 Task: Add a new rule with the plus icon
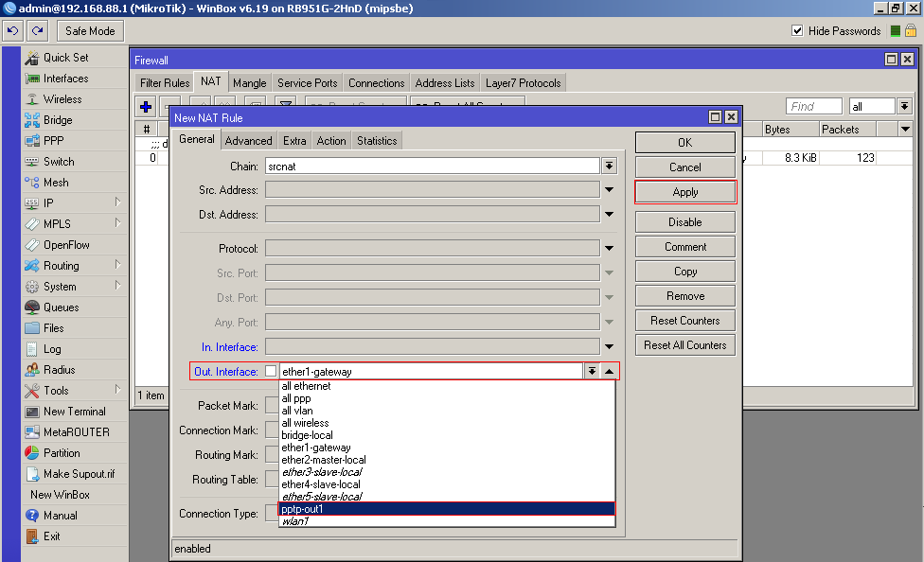point(146,107)
